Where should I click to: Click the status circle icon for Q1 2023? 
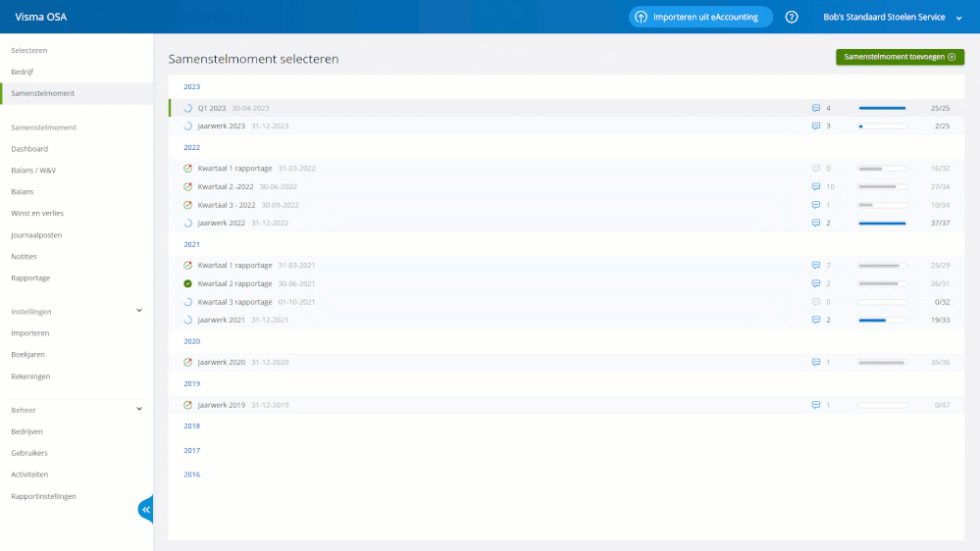[x=187, y=108]
